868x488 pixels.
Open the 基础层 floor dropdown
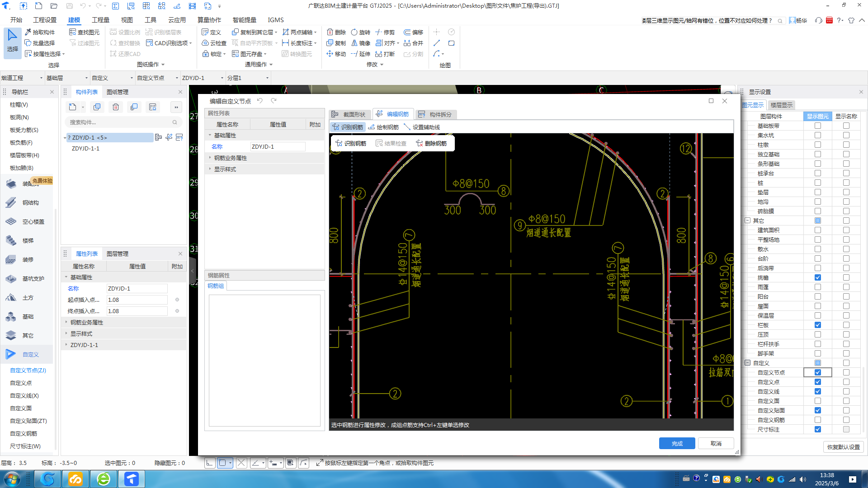(67, 78)
